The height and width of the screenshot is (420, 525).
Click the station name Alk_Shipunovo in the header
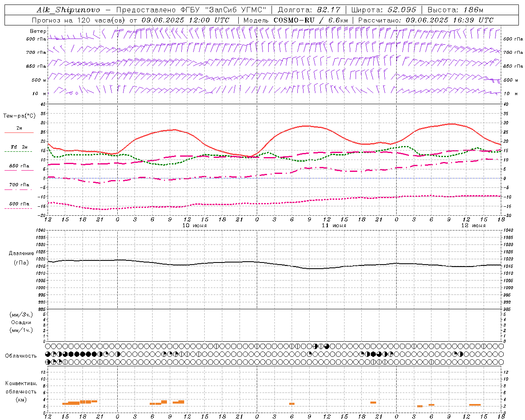68,10
